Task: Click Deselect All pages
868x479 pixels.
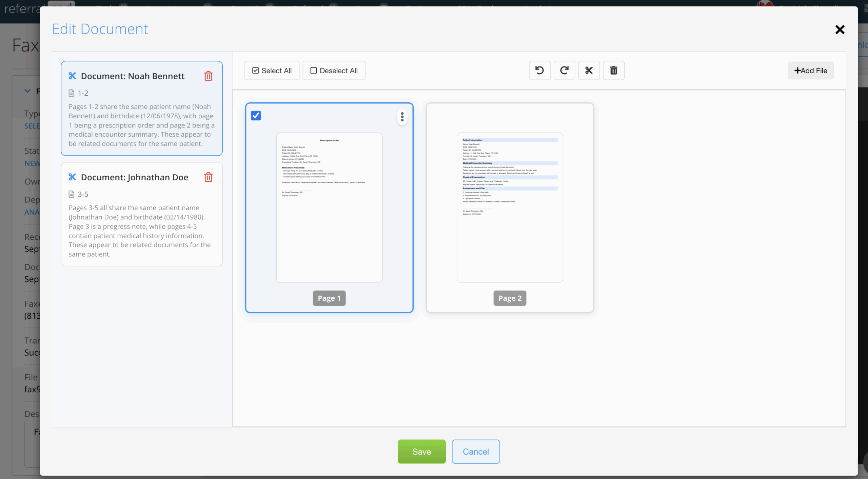Action: coord(334,71)
